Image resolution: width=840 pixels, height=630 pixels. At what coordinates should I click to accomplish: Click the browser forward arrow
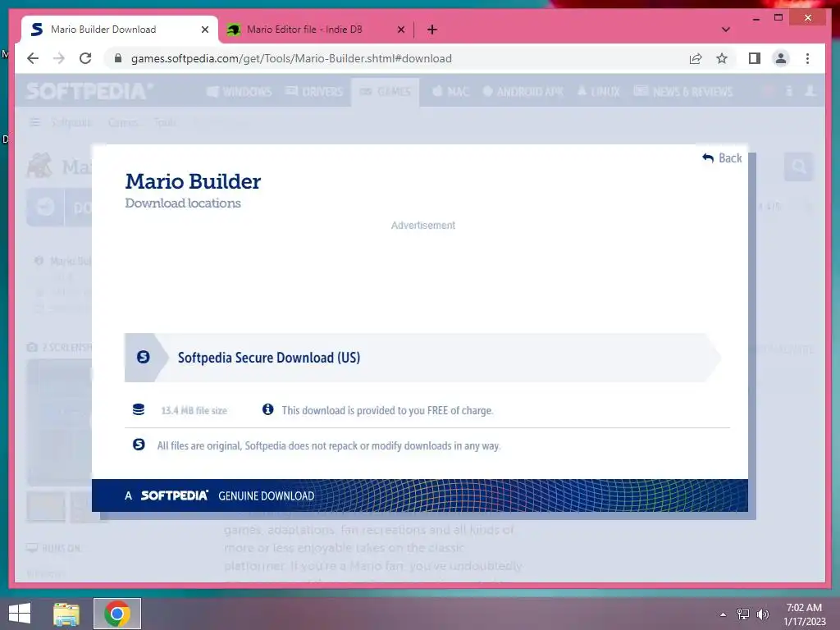click(59, 58)
